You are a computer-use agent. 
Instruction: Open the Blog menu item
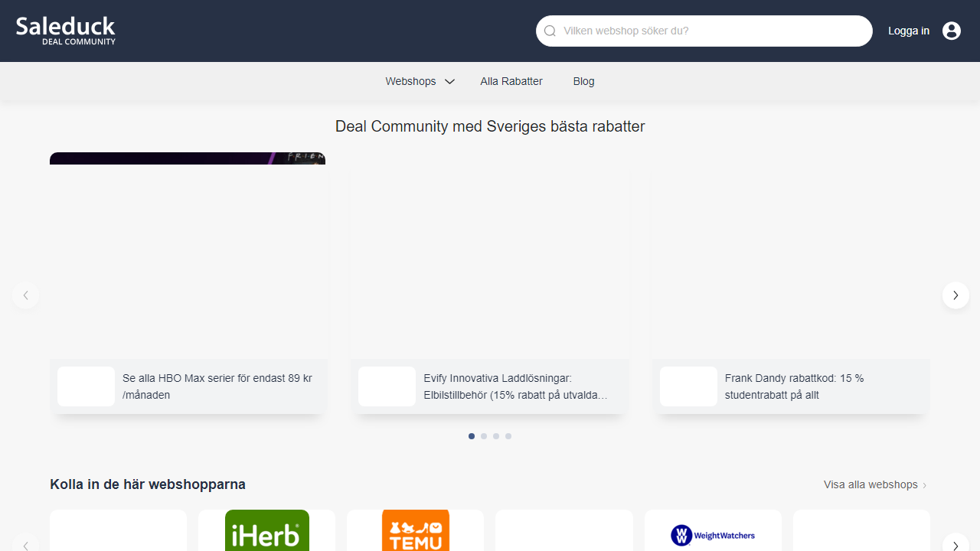(583, 81)
